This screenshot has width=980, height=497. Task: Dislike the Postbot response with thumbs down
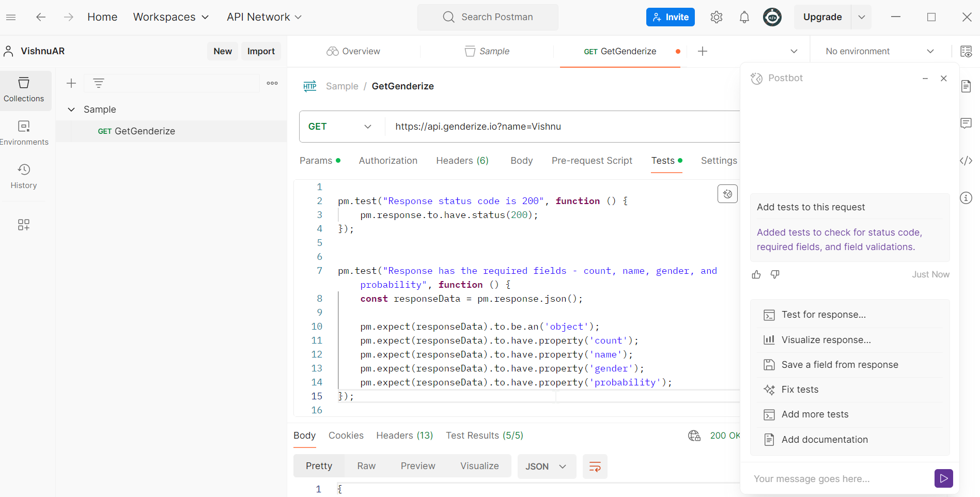coord(775,274)
